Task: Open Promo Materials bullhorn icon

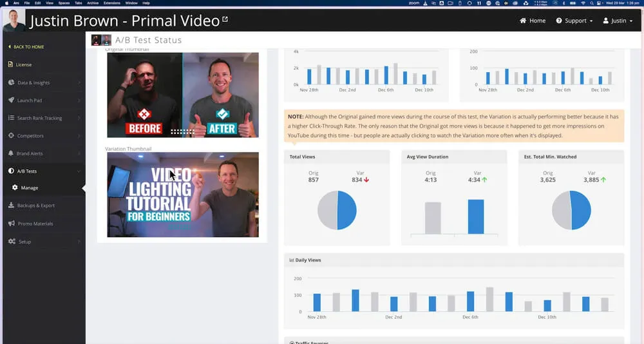Action: 11,224
